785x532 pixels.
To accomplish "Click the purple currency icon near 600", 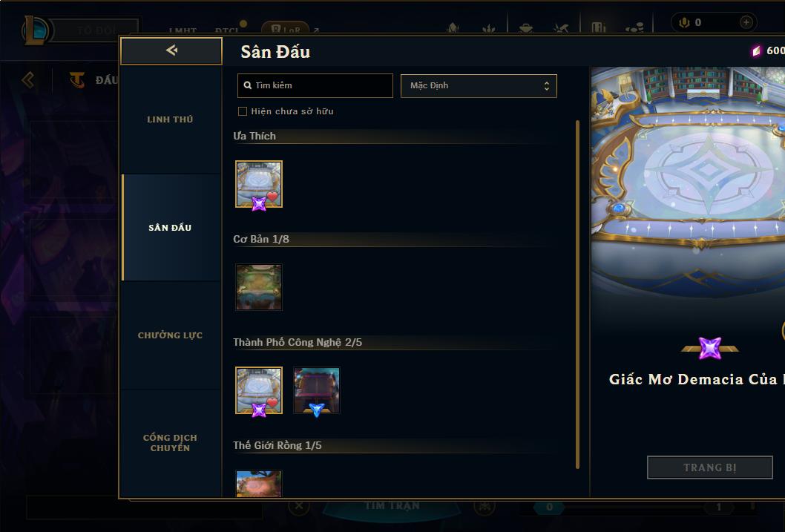I will coord(757,50).
